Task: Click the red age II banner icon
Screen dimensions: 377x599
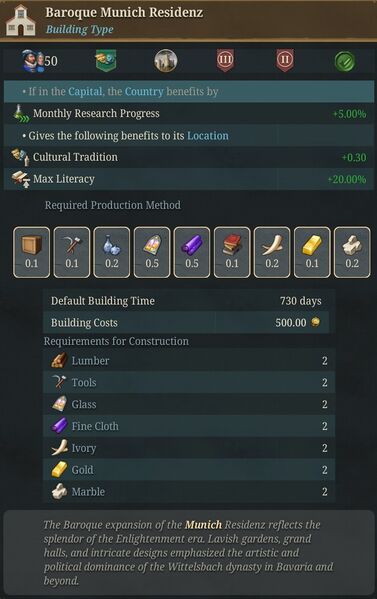Action: point(285,60)
